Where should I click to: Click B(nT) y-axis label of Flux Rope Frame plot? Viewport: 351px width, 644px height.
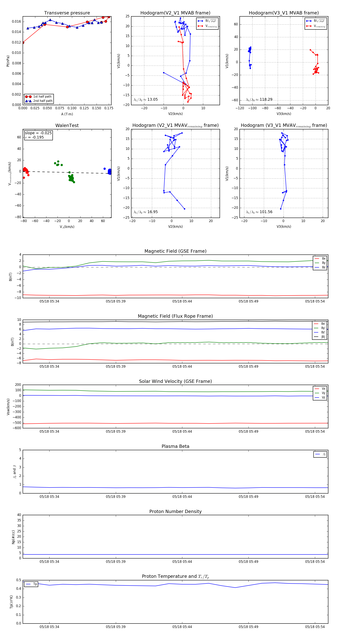pyautogui.click(x=12, y=342)
